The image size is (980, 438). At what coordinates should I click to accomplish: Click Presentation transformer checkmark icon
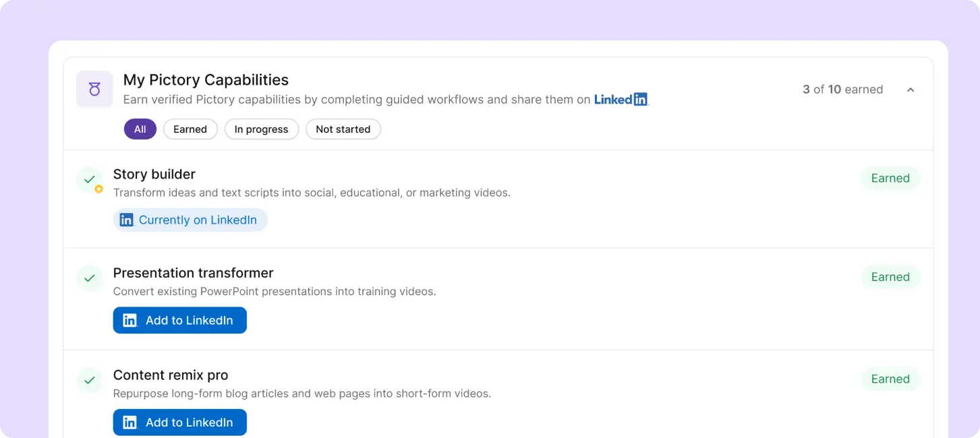[90, 278]
